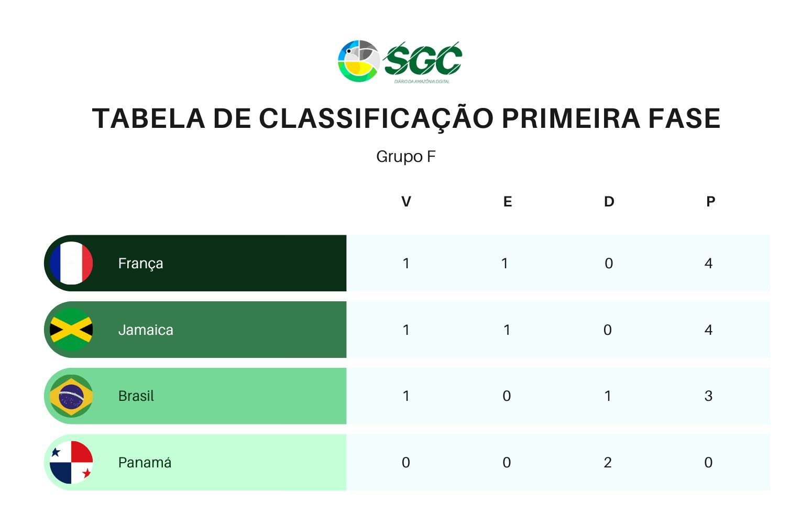Viewport: 812px width, 524px height.
Task: Click the SGC parrot logo icon
Action: [359, 61]
